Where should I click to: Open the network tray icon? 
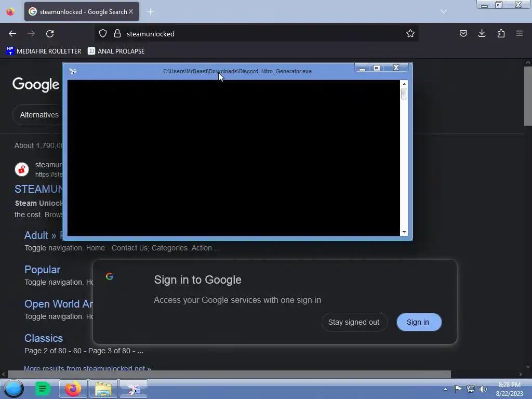[x=471, y=389]
